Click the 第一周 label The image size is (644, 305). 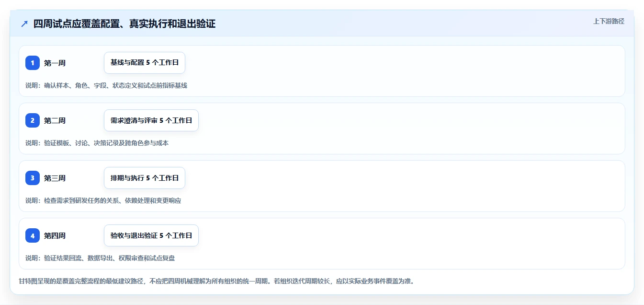pos(55,63)
